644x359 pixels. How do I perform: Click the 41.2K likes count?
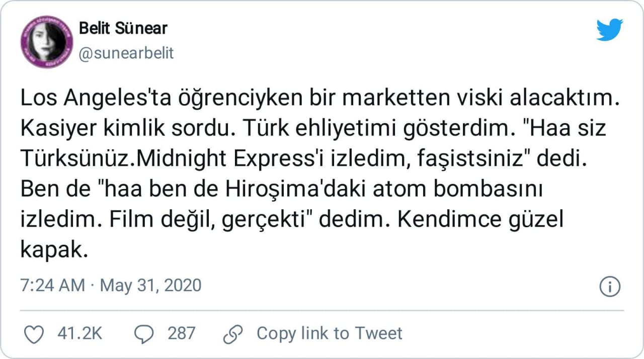[80, 333]
